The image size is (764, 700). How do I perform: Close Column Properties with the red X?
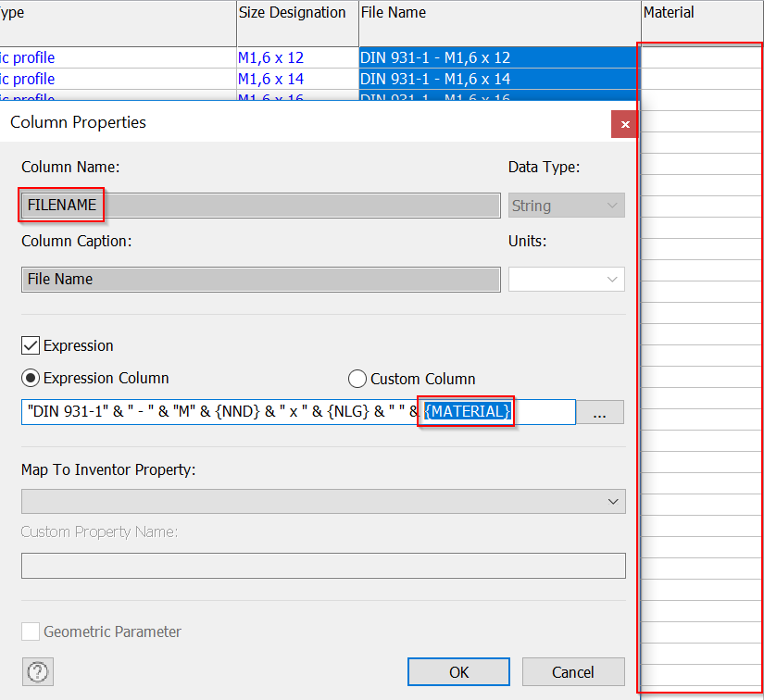[x=624, y=123]
